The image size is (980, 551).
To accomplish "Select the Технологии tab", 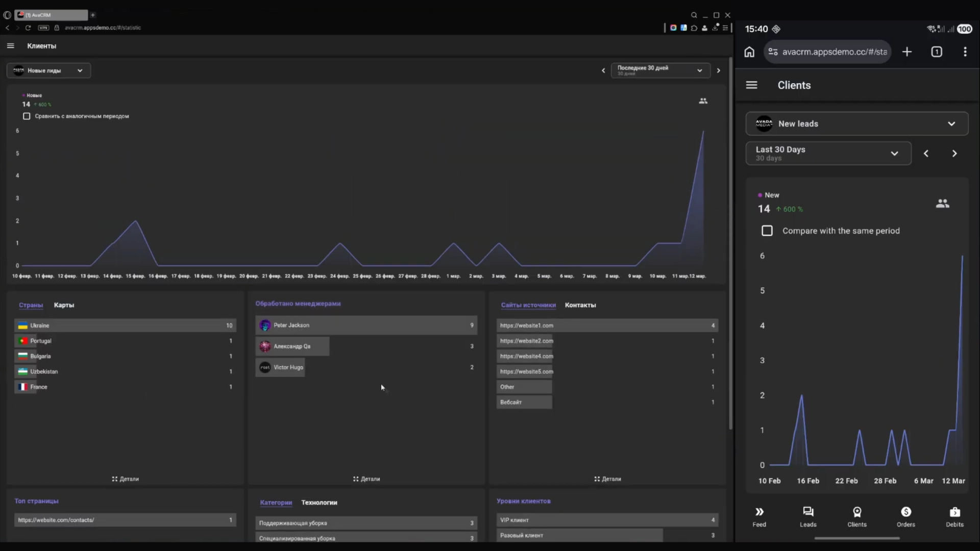I will (319, 503).
